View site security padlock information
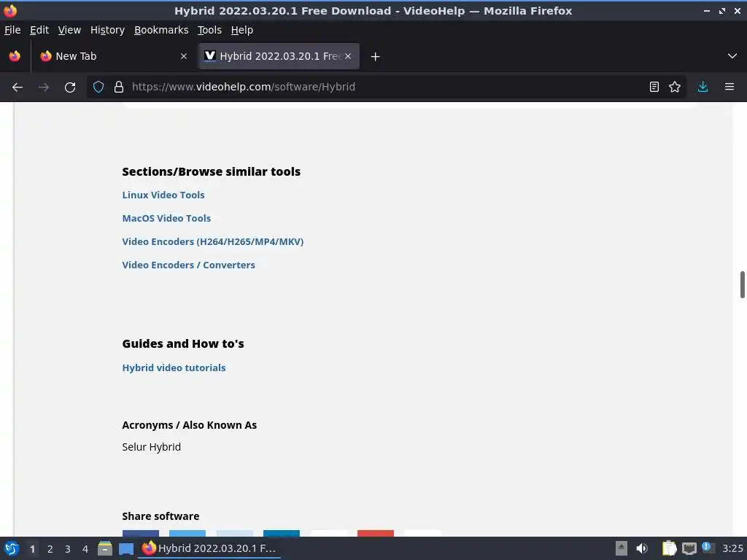 (119, 87)
